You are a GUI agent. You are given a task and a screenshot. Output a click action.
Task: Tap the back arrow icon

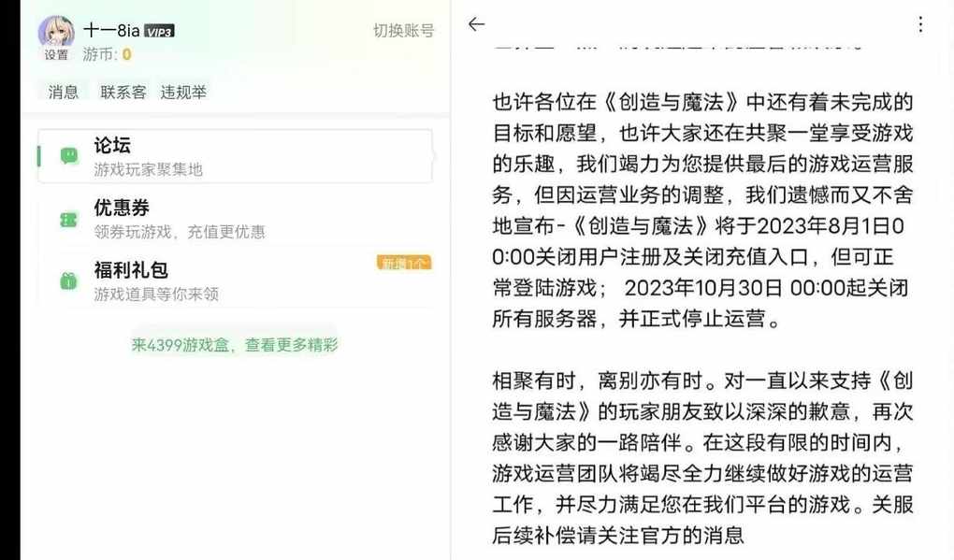[x=476, y=23]
